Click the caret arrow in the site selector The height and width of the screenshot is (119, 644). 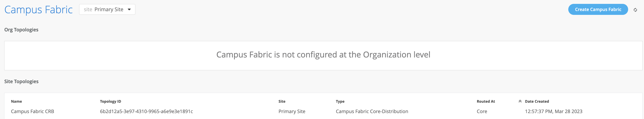click(129, 10)
